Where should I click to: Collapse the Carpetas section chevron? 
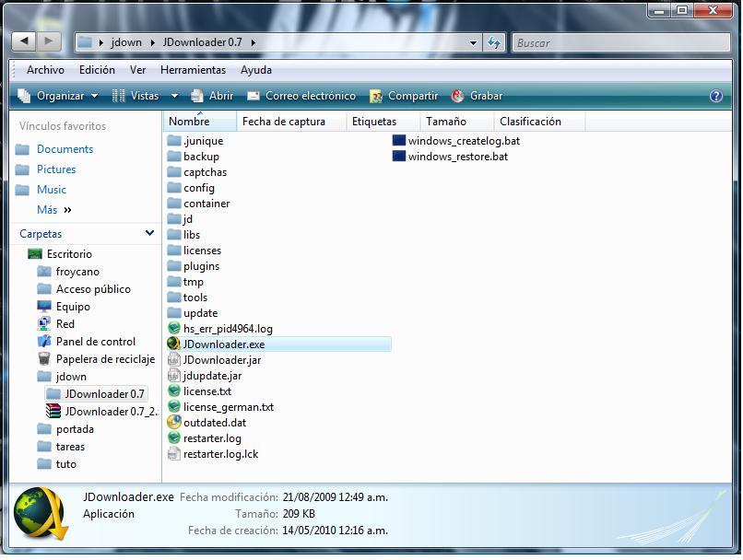(x=150, y=233)
